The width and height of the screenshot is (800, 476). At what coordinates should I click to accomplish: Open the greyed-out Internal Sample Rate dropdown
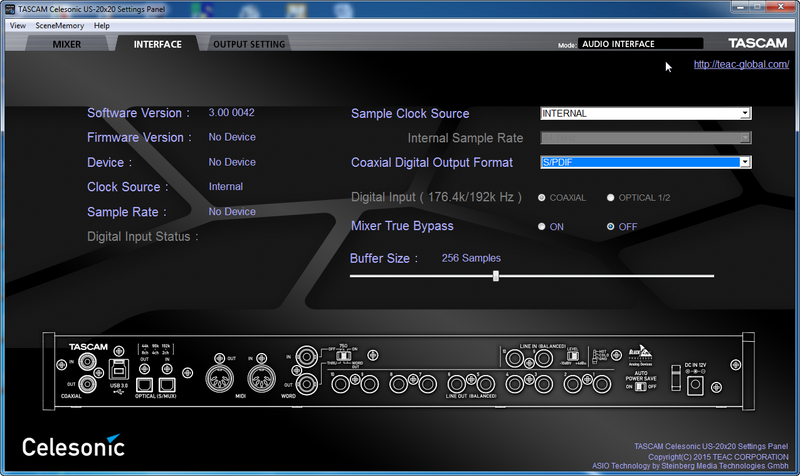(x=645, y=138)
